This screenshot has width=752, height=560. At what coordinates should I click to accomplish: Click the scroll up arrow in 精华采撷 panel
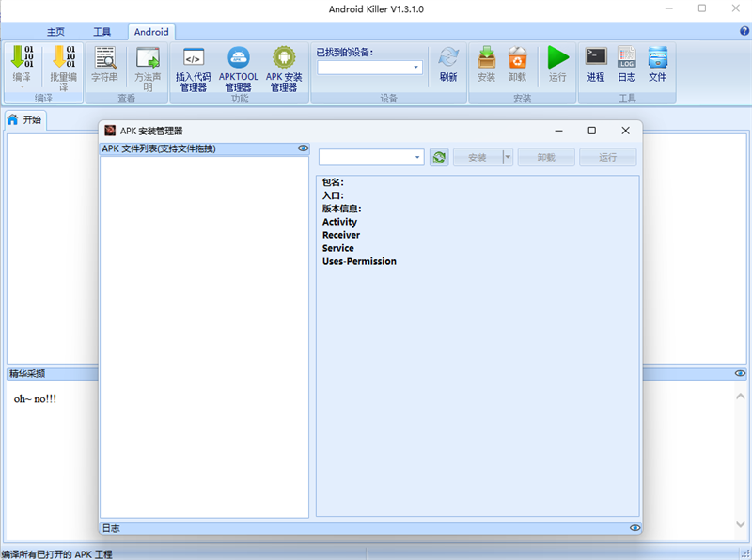(741, 396)
